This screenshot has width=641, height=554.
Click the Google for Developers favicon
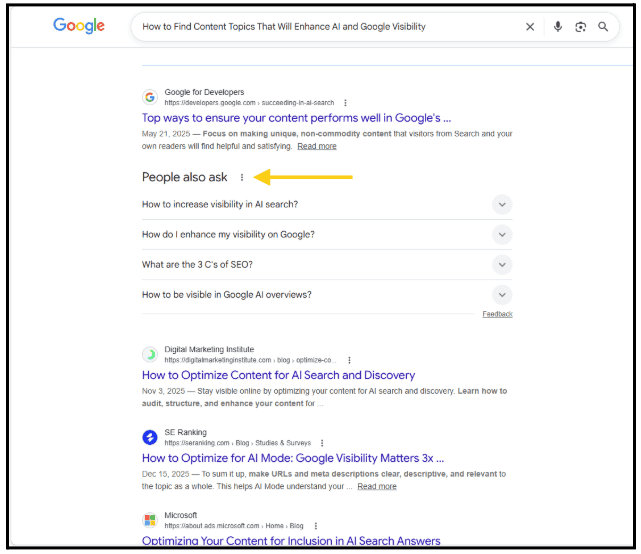150,97
